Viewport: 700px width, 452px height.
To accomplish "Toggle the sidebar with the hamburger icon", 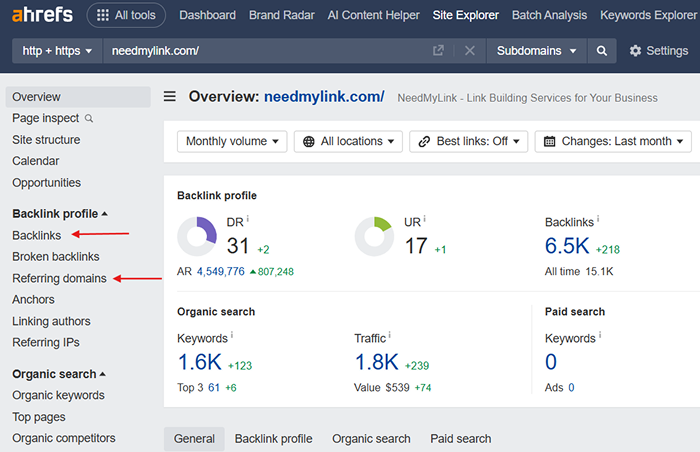I will point(170,96).
